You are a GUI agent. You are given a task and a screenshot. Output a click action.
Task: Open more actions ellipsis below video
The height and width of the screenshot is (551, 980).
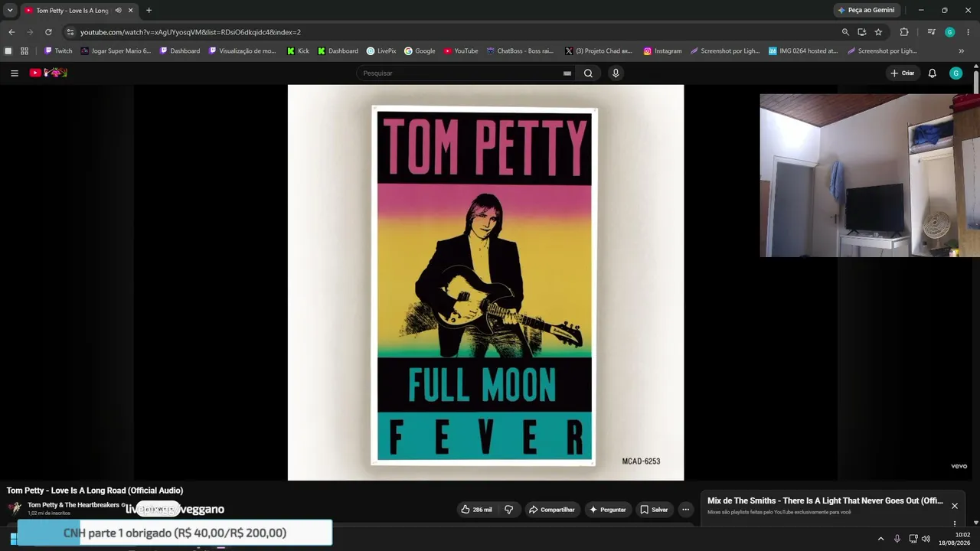tap(685, 510)
